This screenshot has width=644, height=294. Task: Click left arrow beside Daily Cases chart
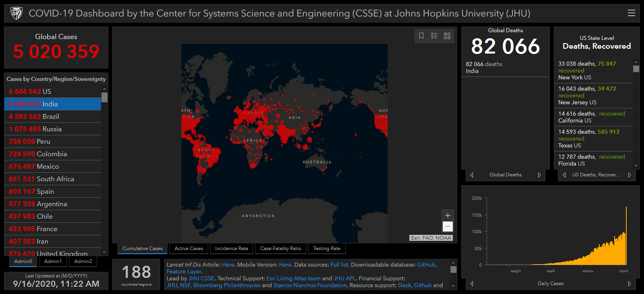pyautogui.click(x=472, y=284)
